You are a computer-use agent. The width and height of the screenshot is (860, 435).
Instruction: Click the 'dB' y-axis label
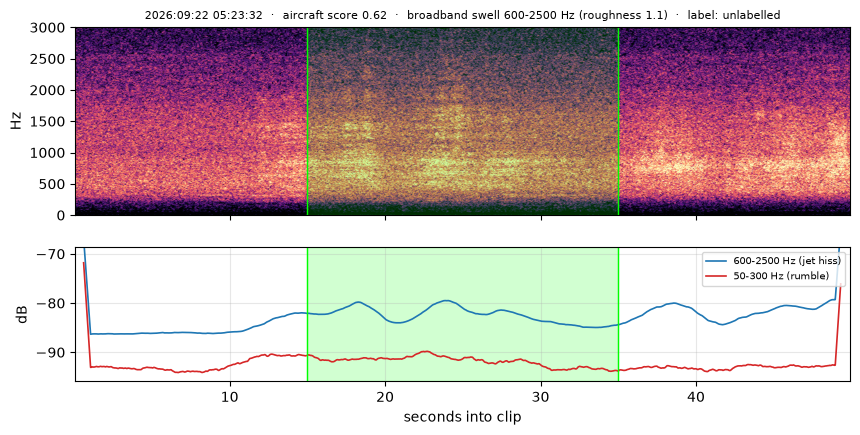pyautogui.click(x=22, y=314)
